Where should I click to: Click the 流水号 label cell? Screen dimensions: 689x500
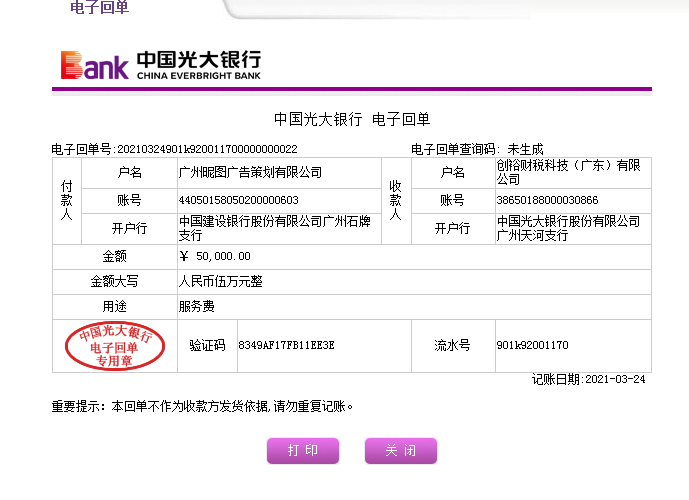click(453, 346)
